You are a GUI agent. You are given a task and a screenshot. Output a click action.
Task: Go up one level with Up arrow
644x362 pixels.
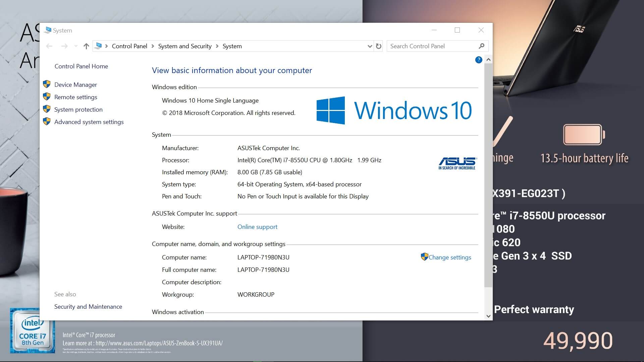click(86, 46)
